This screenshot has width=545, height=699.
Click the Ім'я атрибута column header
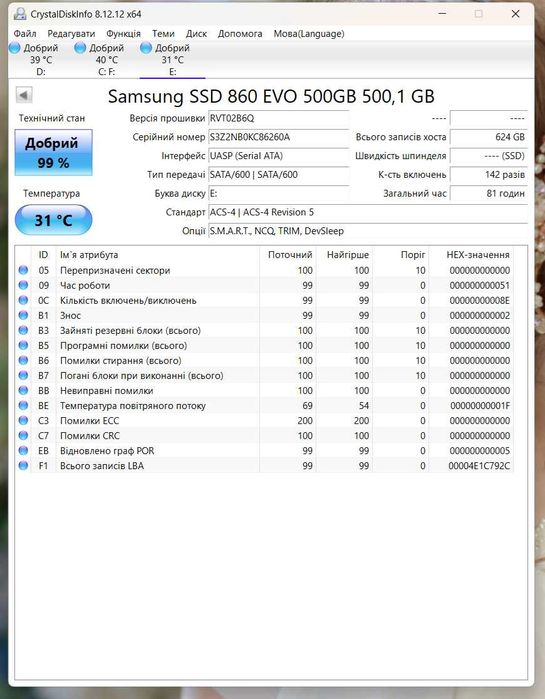[x=157, y=255]
